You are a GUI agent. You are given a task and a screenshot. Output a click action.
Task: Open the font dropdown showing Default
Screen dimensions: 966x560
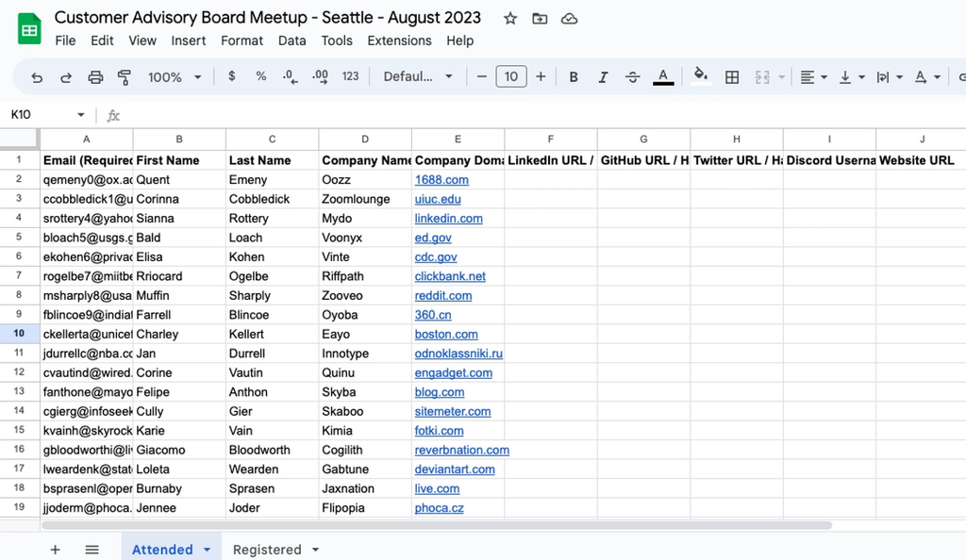418,77
